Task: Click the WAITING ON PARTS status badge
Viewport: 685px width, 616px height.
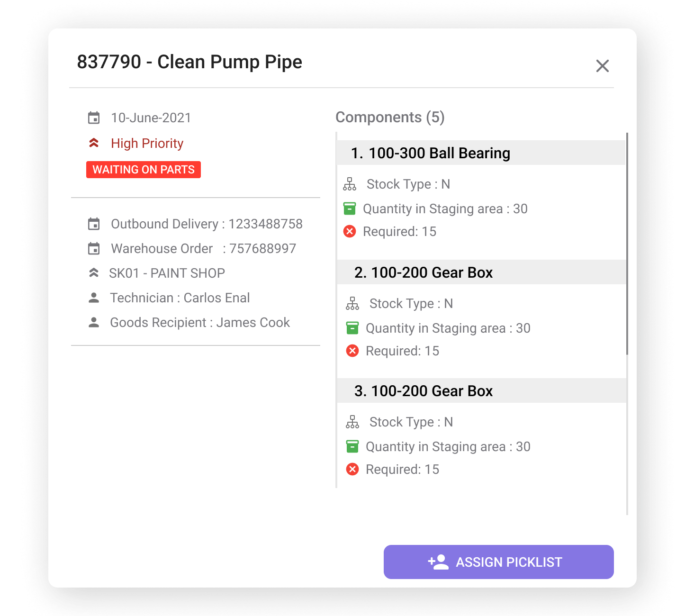Action: pos(144,170)
